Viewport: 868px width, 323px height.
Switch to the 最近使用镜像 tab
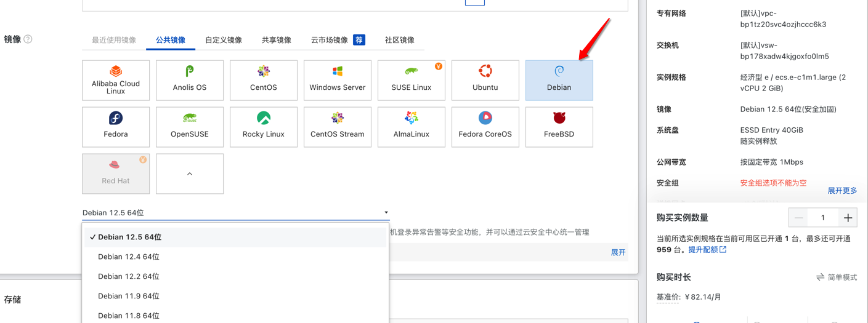(114, 40)
